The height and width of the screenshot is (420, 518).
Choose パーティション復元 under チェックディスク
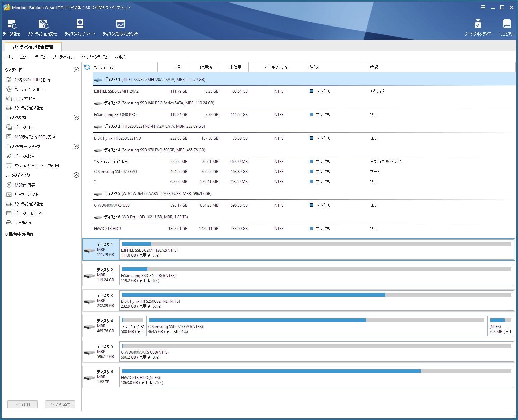[25, 204]
